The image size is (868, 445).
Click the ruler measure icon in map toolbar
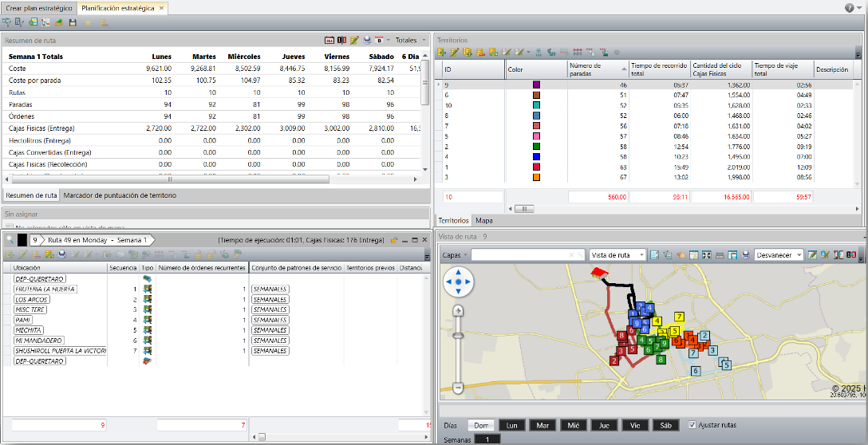coord(720,255)
